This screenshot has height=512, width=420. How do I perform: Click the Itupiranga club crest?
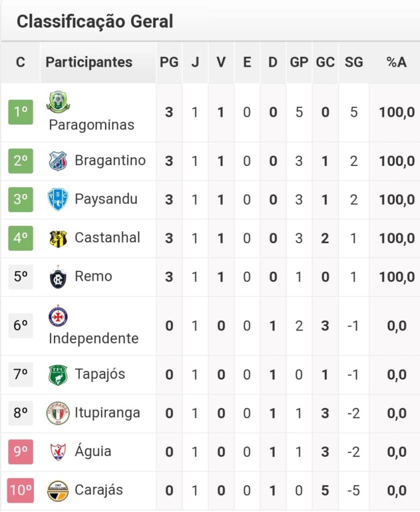click(58, 413)
